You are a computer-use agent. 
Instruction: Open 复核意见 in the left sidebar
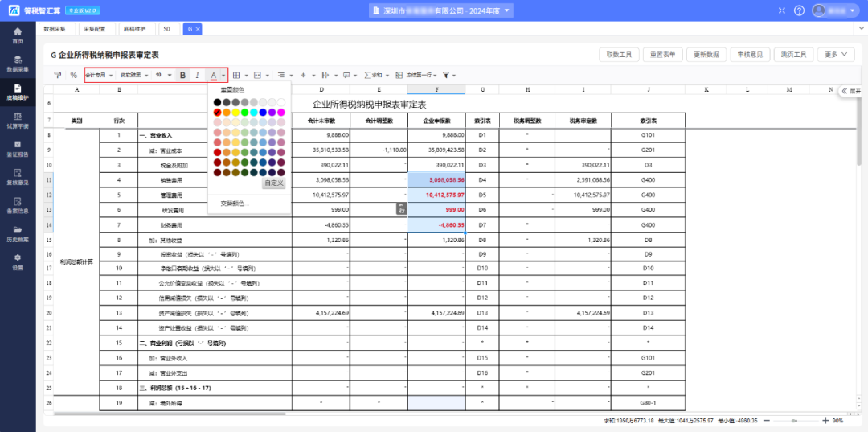pos(18,177)
